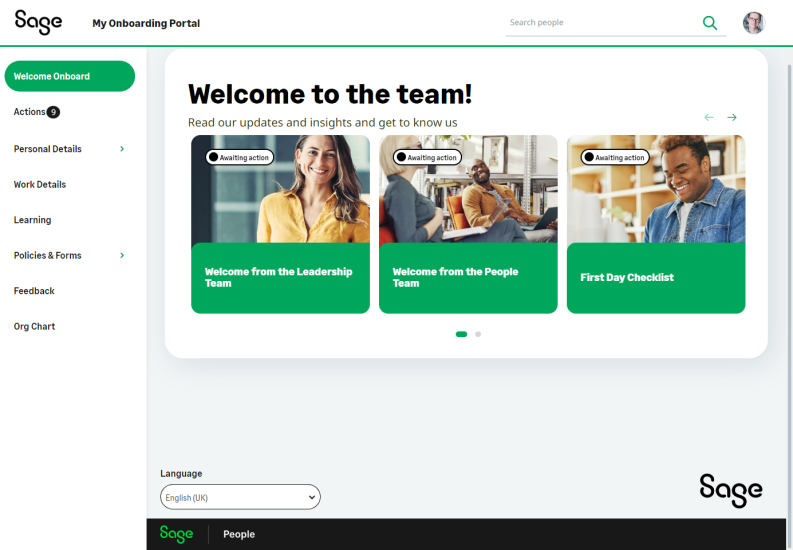Click the Search people input field

[x=600, y=23]
